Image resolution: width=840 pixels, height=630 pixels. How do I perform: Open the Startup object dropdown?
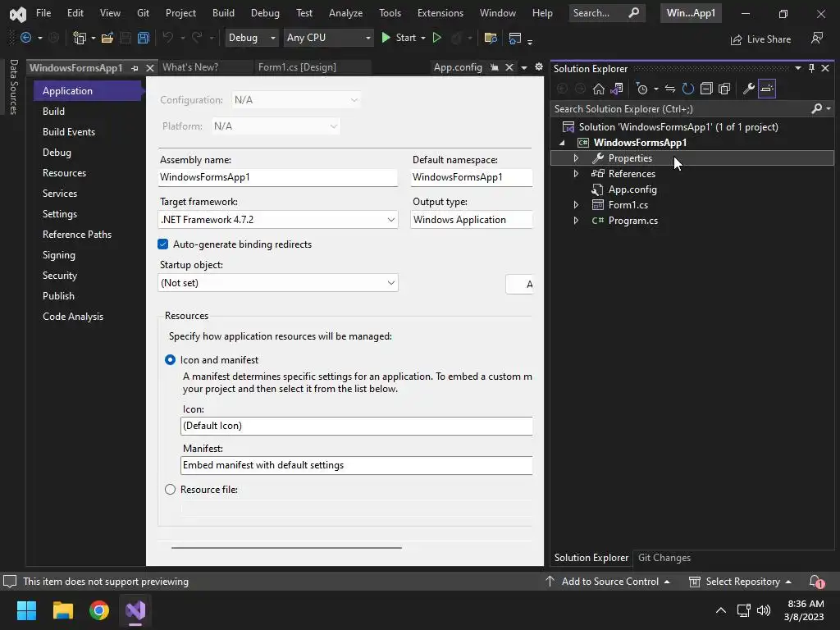277,283
